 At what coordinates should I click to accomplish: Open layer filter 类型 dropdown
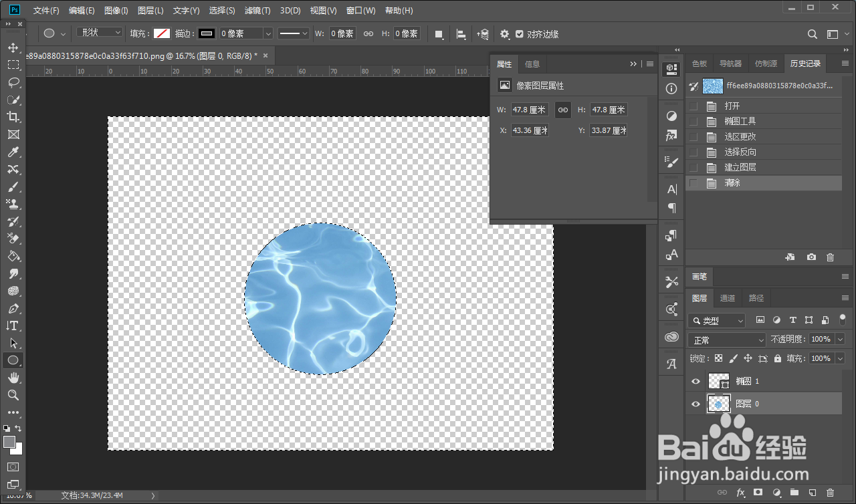(x=716, y=321)
